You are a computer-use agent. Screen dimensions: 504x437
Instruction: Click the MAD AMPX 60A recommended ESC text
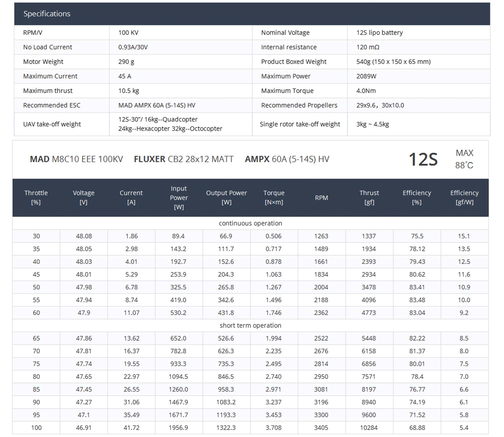pyautogui.click(x=157, y=105)
